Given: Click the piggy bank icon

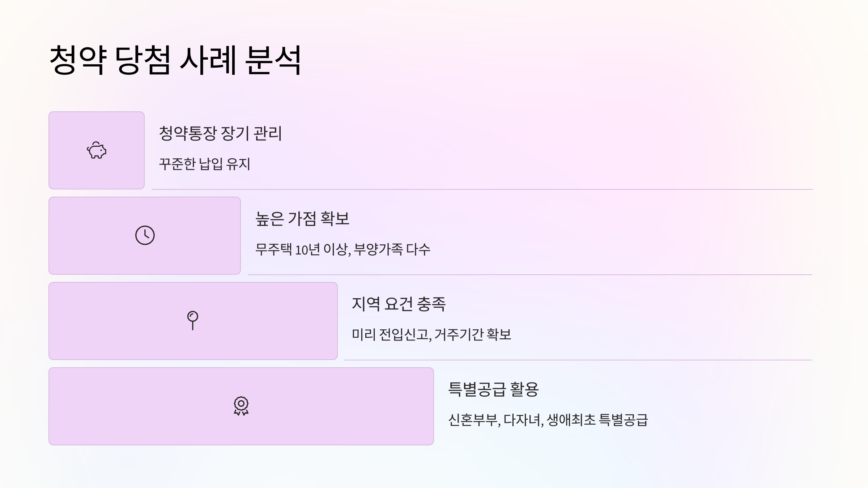Looking at the screenshot, I should coord(97,150).
